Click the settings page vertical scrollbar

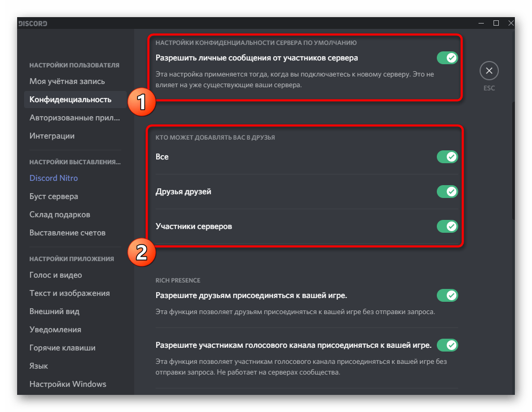(x=513, y=161)
